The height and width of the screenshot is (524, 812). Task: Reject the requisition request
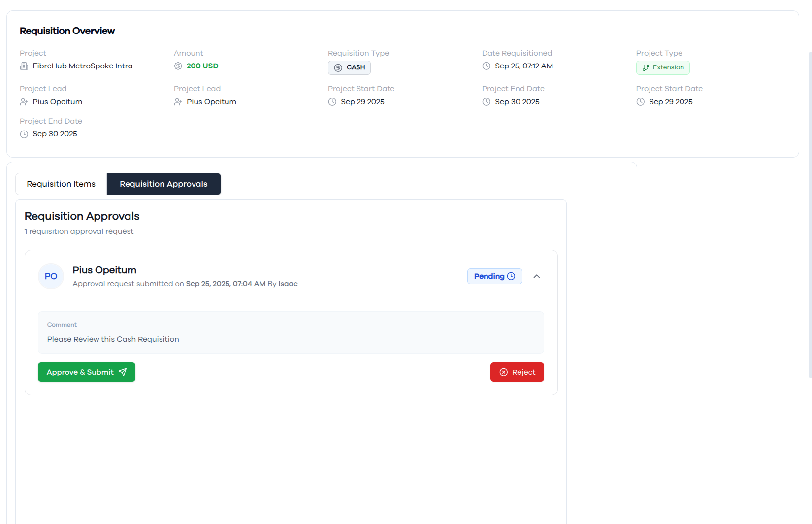click(x=517, y=372)
